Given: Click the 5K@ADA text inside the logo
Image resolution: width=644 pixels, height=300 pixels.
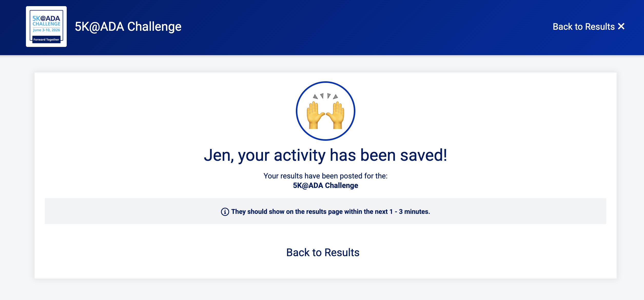Looking at the screenshot, I should click(x=46, y=18).
